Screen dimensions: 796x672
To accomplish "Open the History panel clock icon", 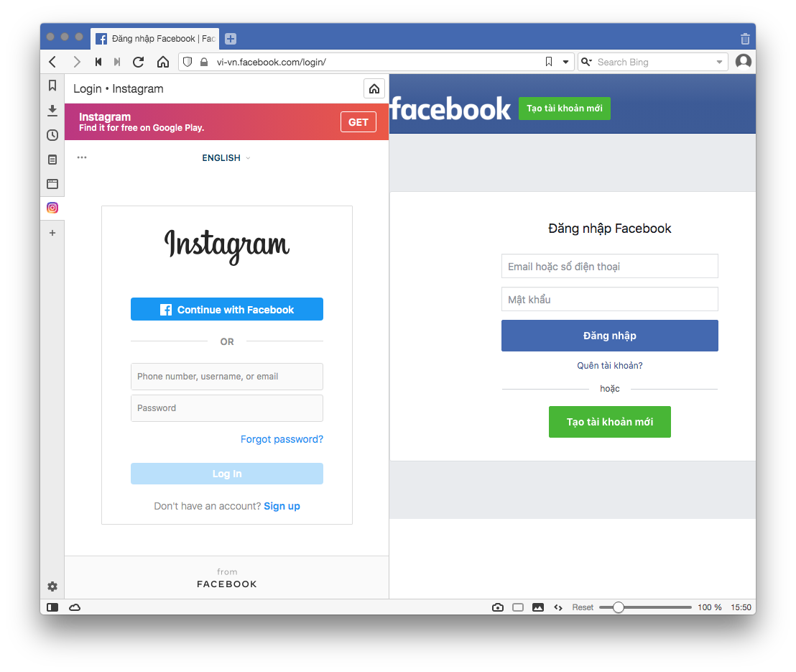I will click(52, 135).
